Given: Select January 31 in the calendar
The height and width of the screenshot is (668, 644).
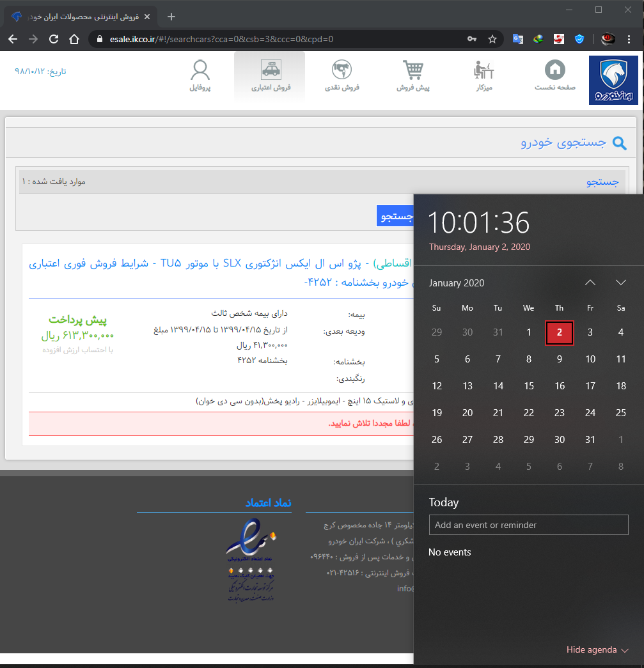Looking at the screenshot, I should tap(590, 440).
